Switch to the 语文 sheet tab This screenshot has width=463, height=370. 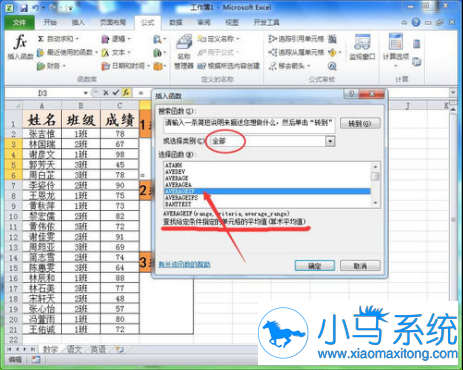click(x=74, y=349)
